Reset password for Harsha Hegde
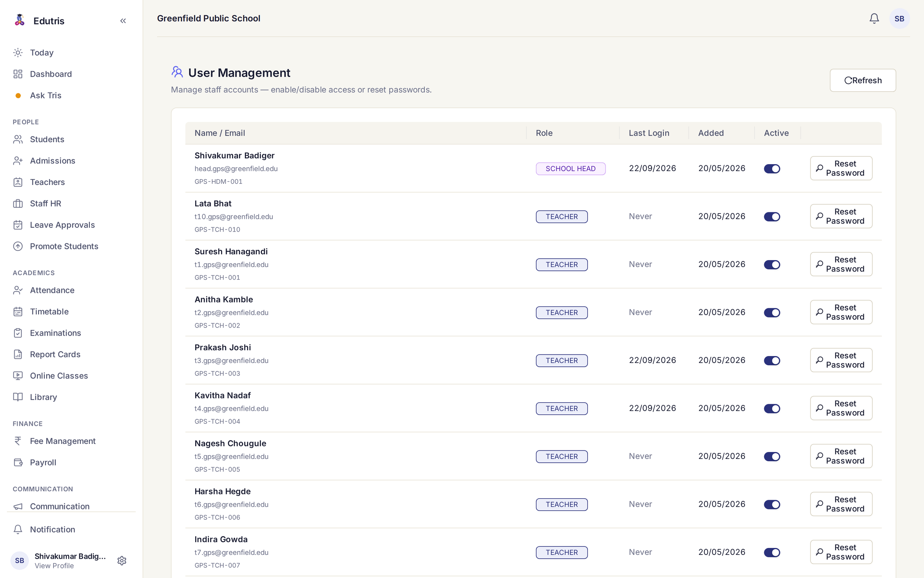Screen dimensions: 924x578 841,504
